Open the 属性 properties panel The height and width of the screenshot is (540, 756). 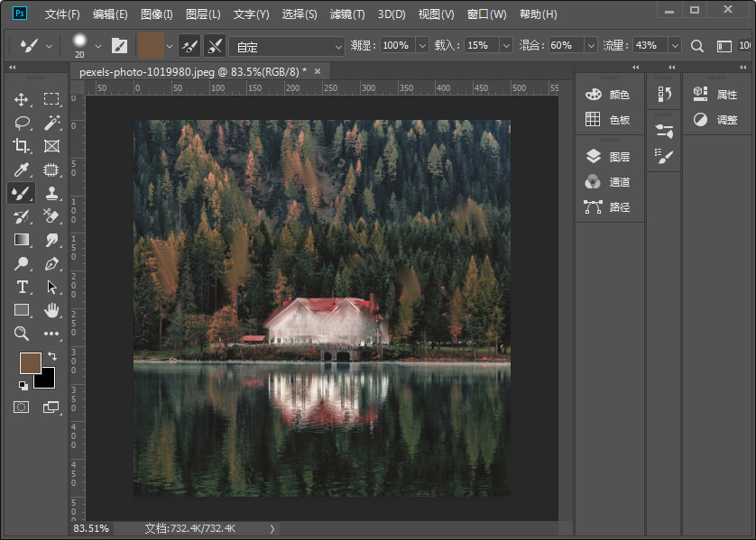click(715, 95)
